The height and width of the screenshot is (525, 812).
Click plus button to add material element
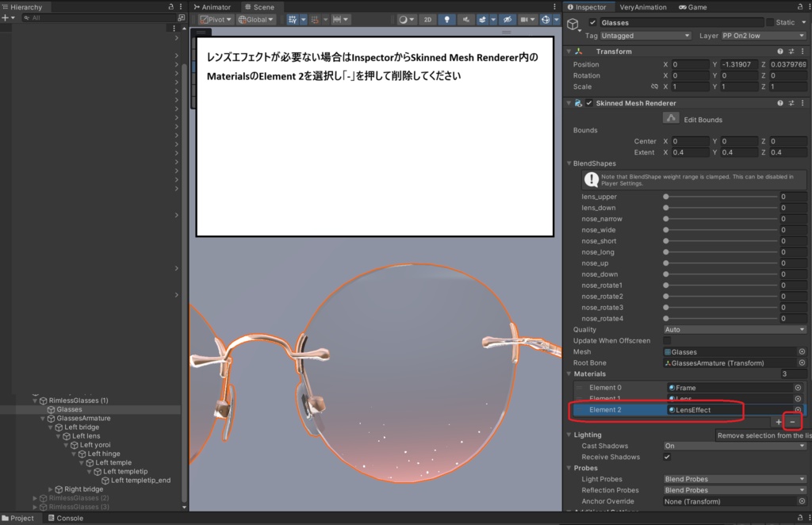click(778, 422)
